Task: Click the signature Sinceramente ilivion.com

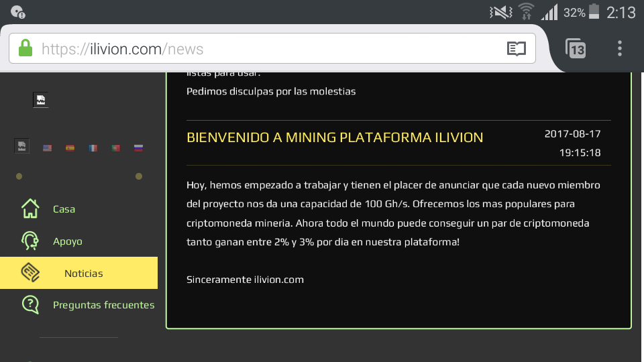Action: pos(246,280)
